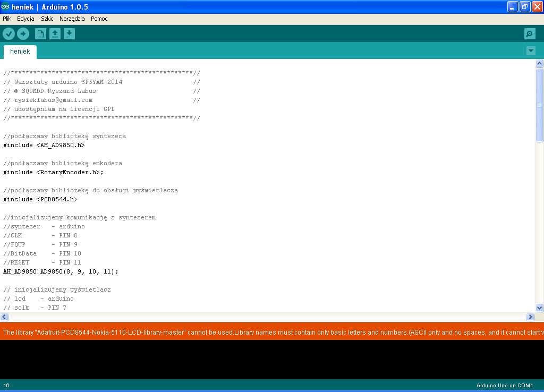Screen dimensions: 544x392
Task: Click the horizontal scrollbar right arrow
Action: click(x=530, y=317)
